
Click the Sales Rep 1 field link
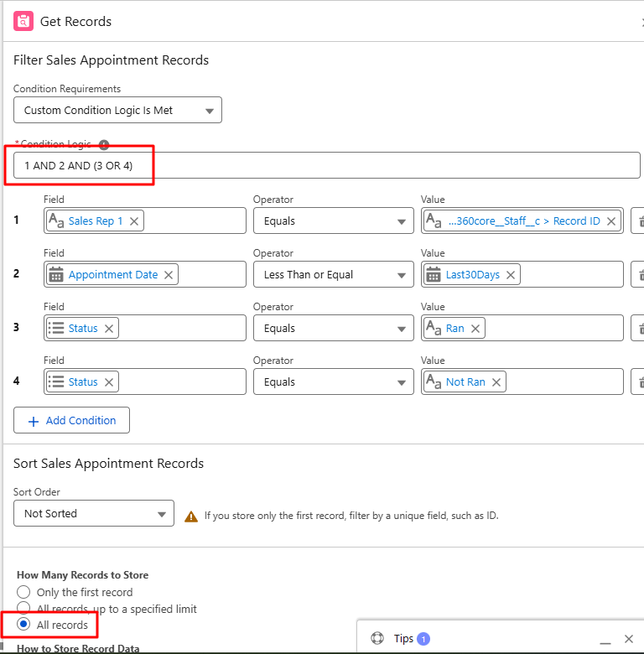pos(96,221)
